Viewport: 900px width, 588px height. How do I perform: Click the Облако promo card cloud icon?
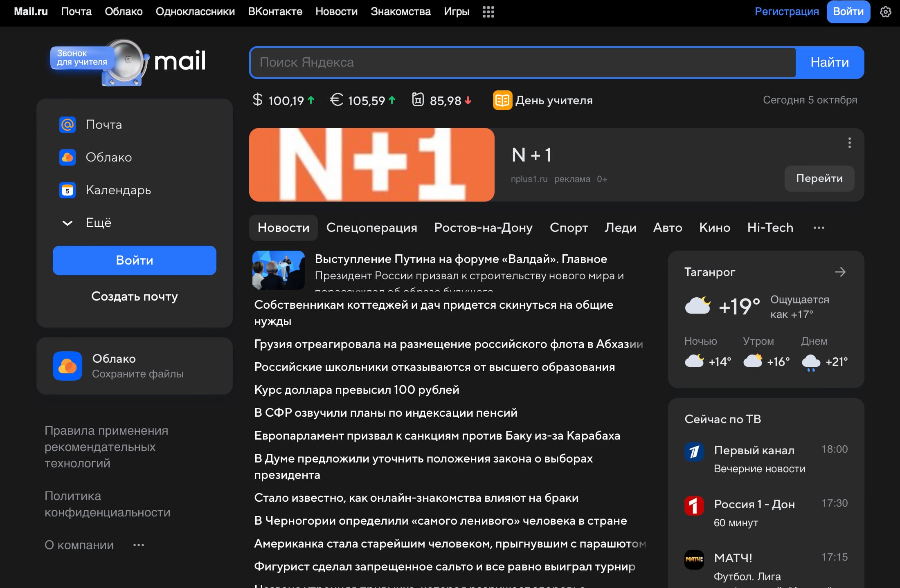67,366
